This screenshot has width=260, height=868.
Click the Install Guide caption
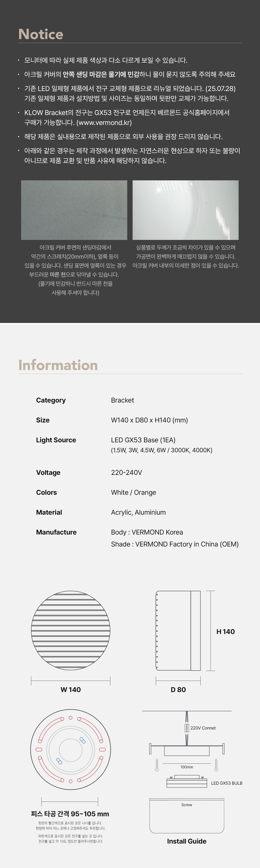(187, 841)
